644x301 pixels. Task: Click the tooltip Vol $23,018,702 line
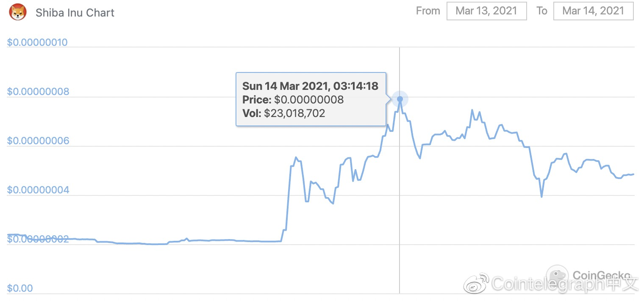pyautogui.click(x=284, y=113)
